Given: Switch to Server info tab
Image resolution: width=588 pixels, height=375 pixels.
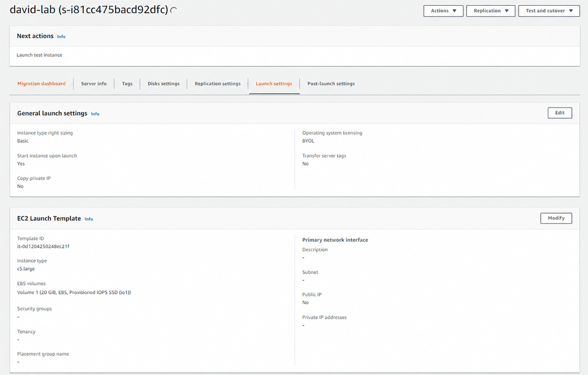Looking at the screenshot, I should coord(94,84).
